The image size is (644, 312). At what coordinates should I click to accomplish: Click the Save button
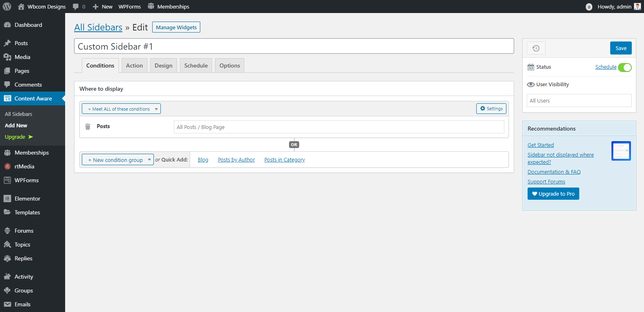tap(621, 48)
